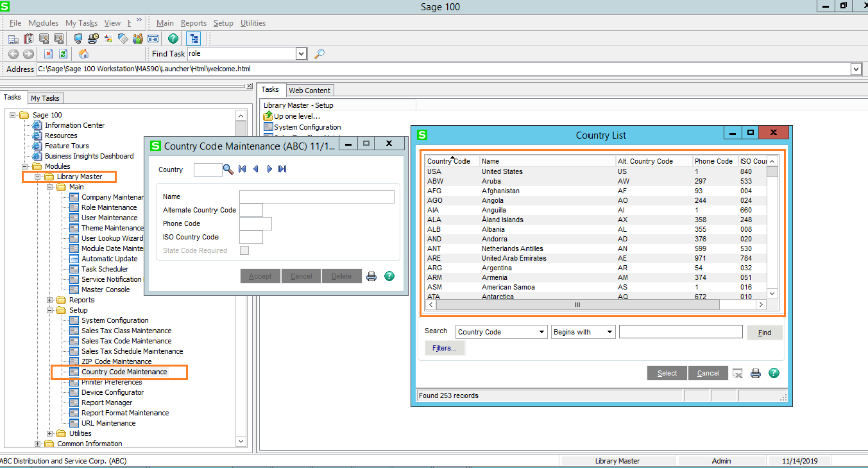Image resolution: width=868 pixels, height=468 pixels.
Task: Select Sales Tax Code Maintenance in tree
Action: click(126, 341)
